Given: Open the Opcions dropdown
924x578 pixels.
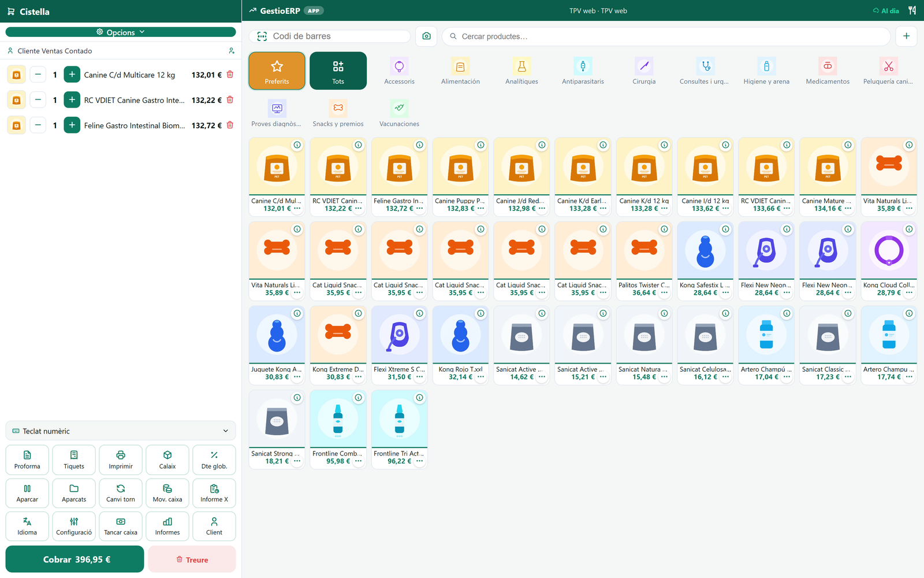Looking at the screenshot, I should pyautogui.click(x=121, y=32).
